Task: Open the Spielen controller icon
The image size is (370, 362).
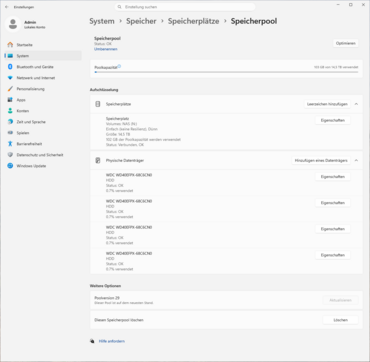Action: [x=10, y=133]
